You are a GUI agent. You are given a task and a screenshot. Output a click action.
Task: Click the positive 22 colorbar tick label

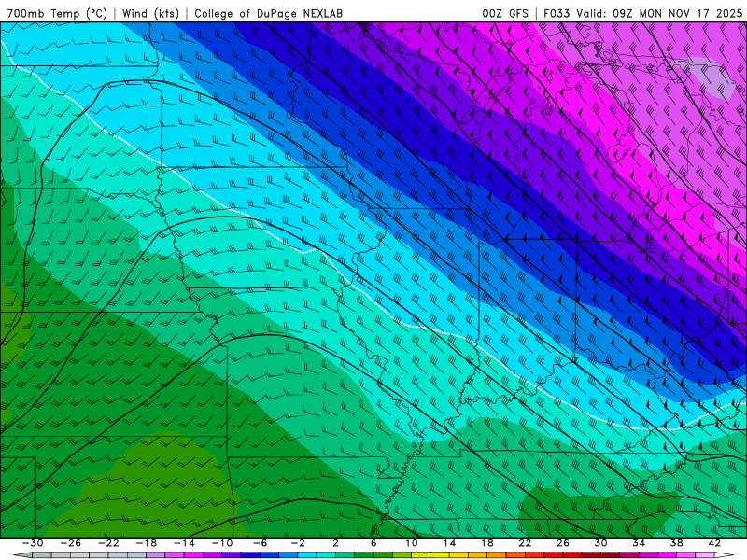tap(525, 543)
